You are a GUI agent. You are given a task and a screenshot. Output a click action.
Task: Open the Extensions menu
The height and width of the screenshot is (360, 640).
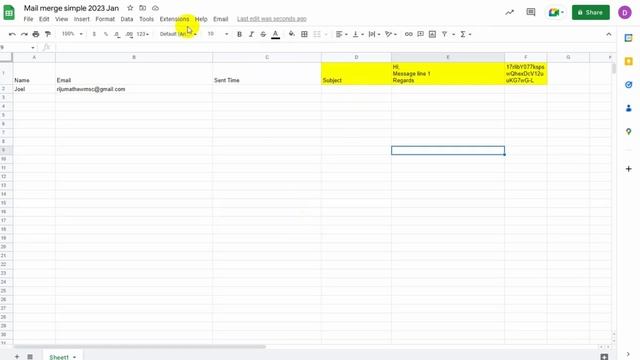click(174, 19)
